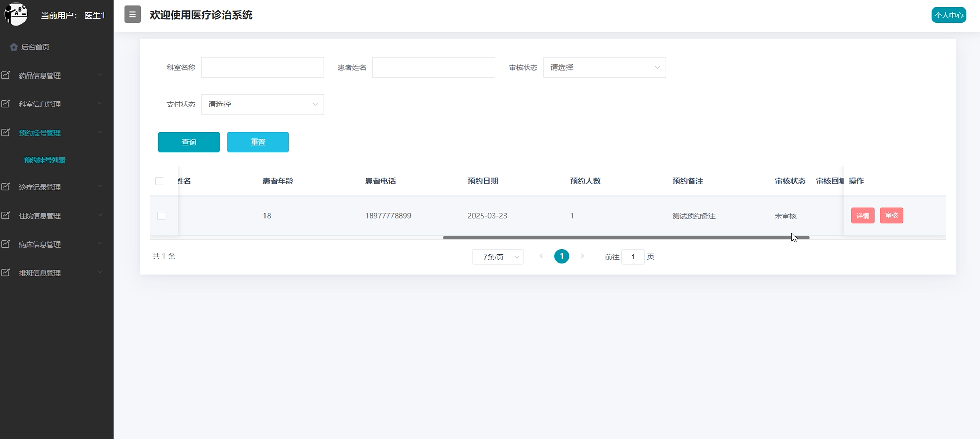Open the 7条/页 page size selector
Viewport: 980px width, 439px height.
(497, 257)
